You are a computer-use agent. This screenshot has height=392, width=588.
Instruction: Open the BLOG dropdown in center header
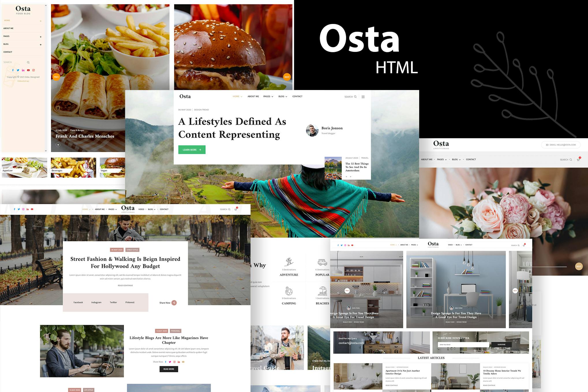282,96
